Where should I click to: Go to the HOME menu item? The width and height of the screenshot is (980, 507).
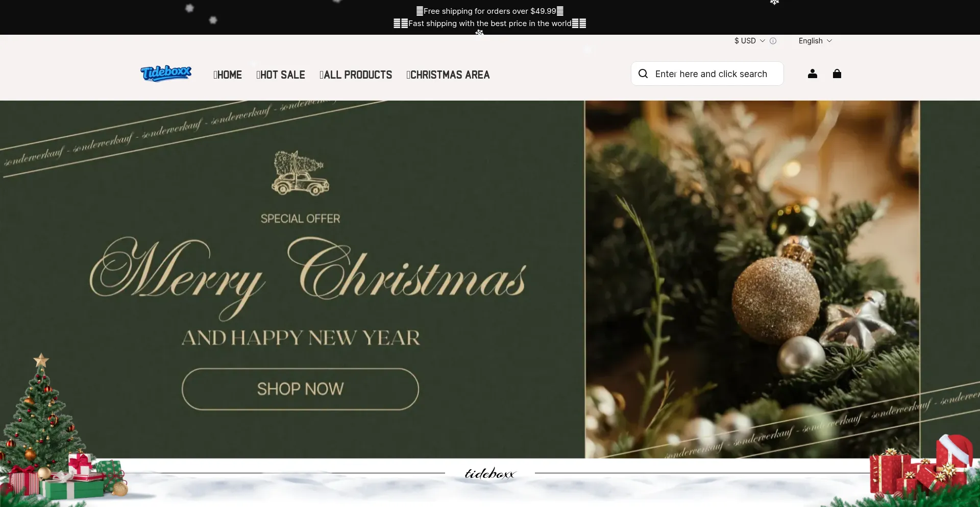[228, 75]
